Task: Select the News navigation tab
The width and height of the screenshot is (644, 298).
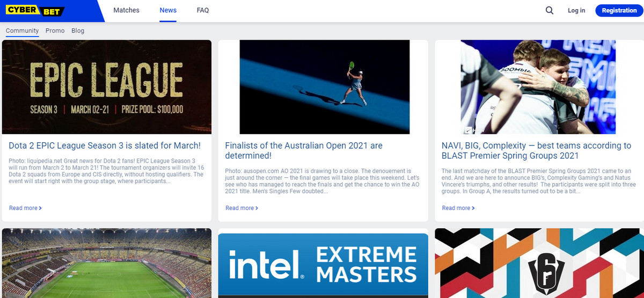Action: (x=168, y=10)
